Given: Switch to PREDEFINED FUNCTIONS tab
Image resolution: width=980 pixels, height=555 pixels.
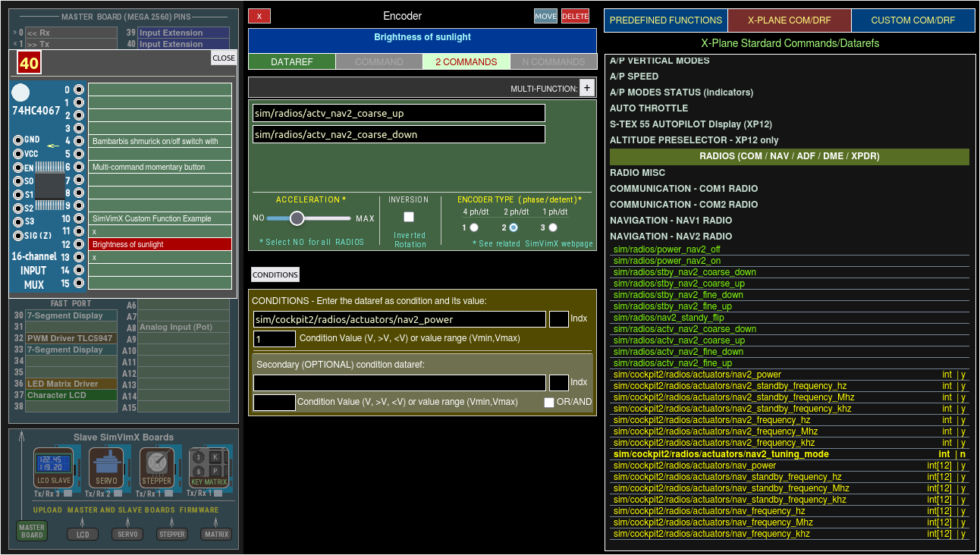Looking at the screenshot, I should (665, 20).
